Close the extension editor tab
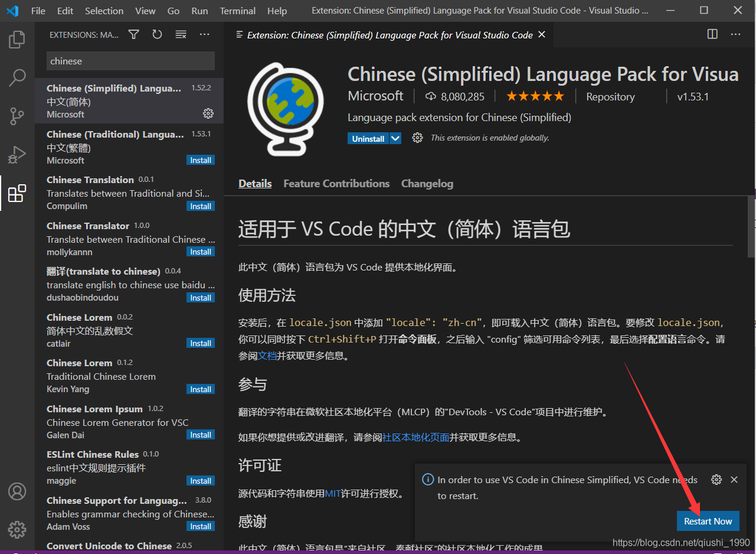756x554 pixels. coord(542,35)
